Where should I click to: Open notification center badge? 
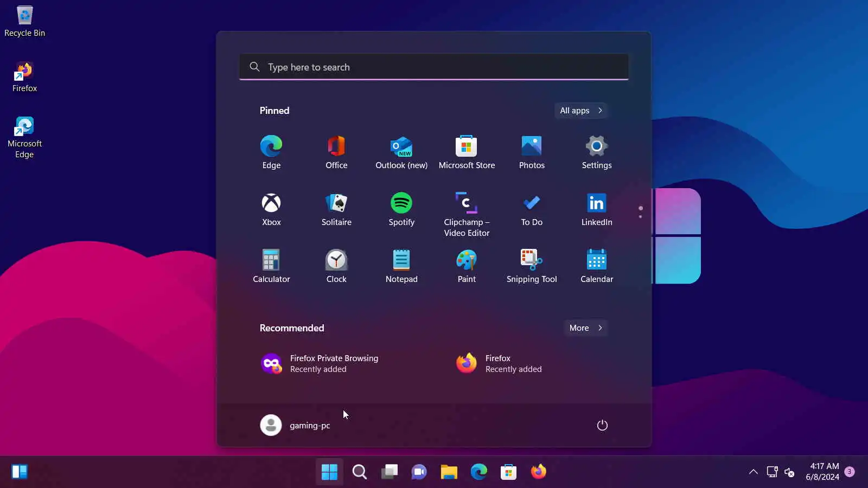pos(850,472)
